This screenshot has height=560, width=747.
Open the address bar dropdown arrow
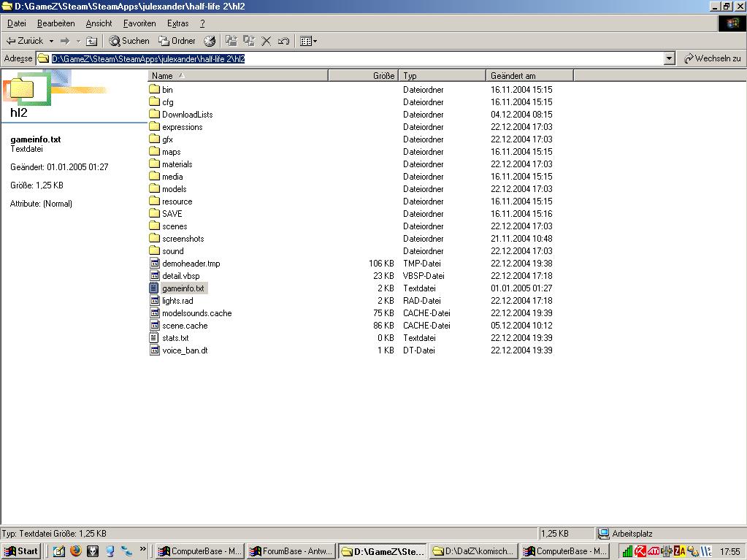click(670, 58)
